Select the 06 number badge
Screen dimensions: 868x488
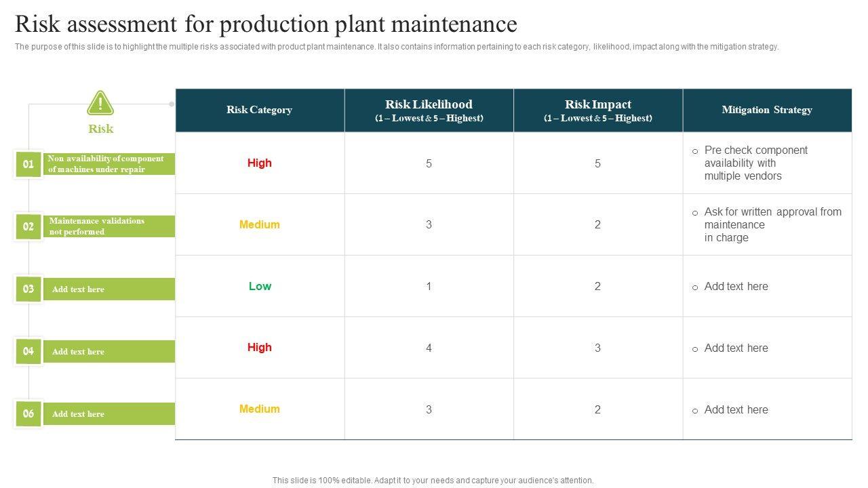tap(28, 413)
